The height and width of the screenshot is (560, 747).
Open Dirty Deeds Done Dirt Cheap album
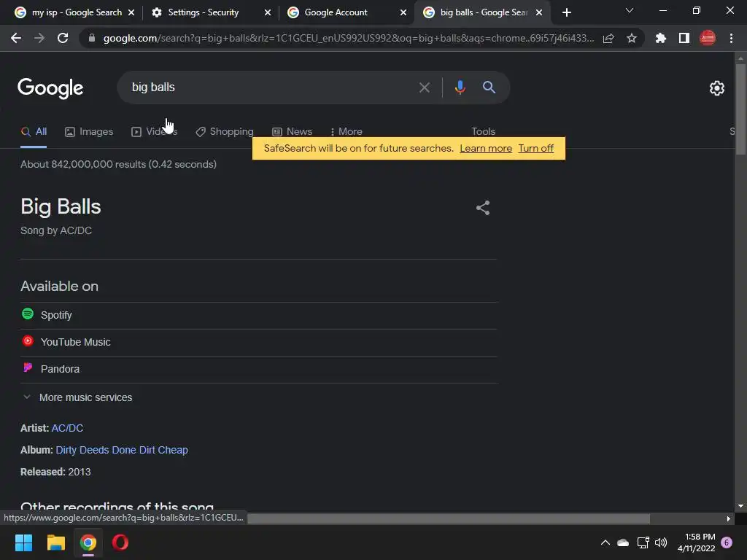coord(122,450)
